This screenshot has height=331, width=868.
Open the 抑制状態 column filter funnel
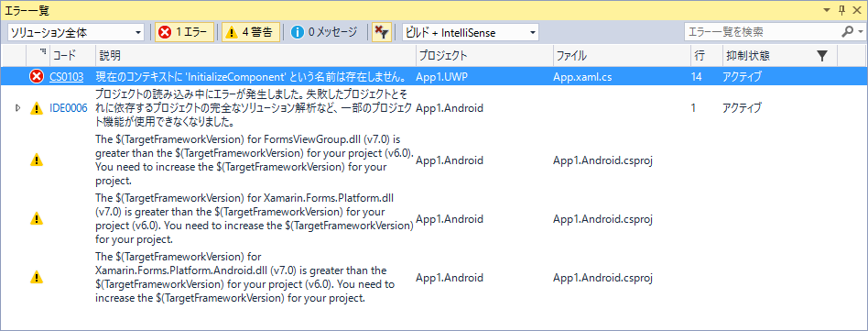822,55
